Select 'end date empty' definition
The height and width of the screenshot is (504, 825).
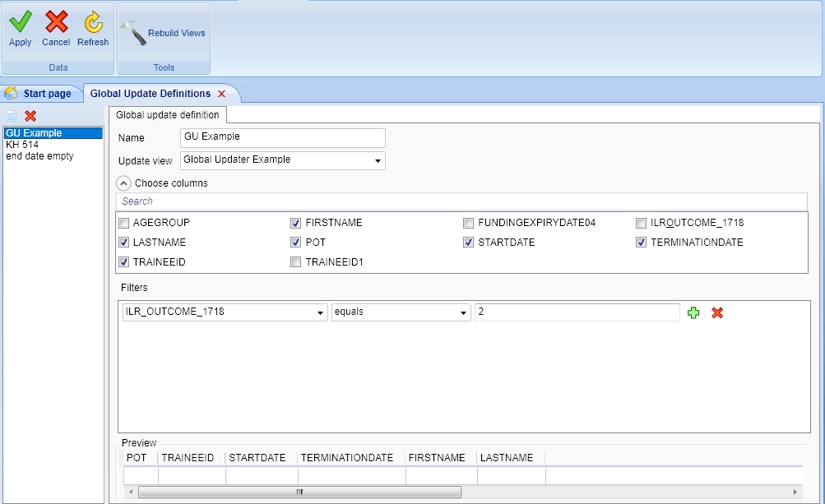[x=39, y=156]
